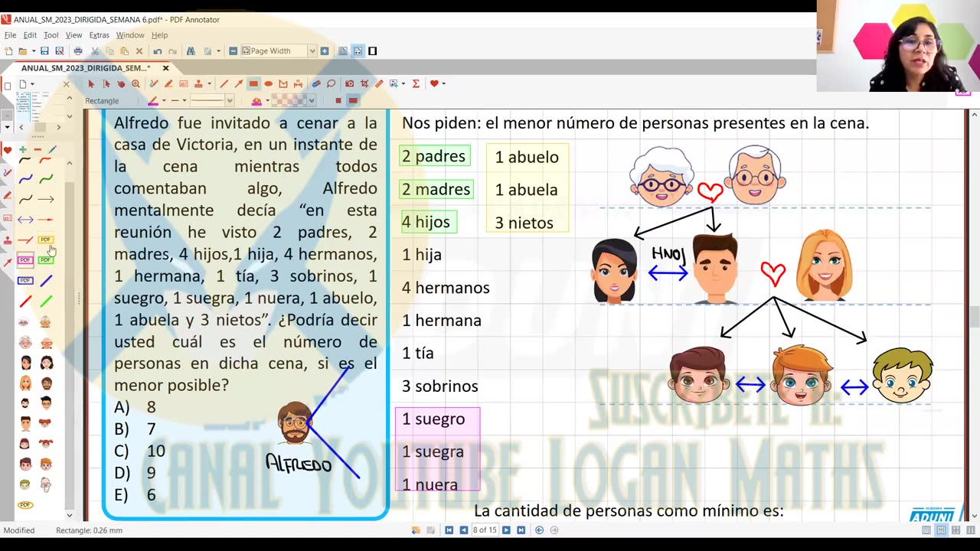Go to the previous page
This screenshot has height=551, width=980.
[x=463, y=530]
